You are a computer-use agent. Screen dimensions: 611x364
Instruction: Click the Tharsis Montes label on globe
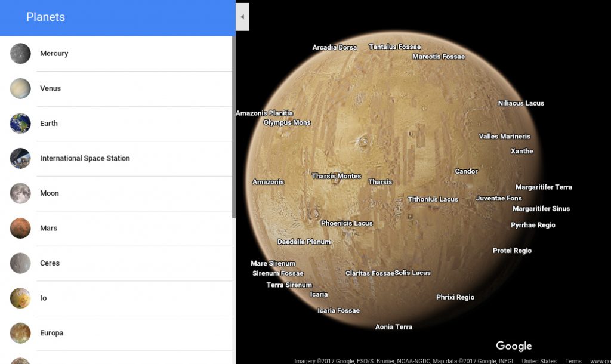337,176
